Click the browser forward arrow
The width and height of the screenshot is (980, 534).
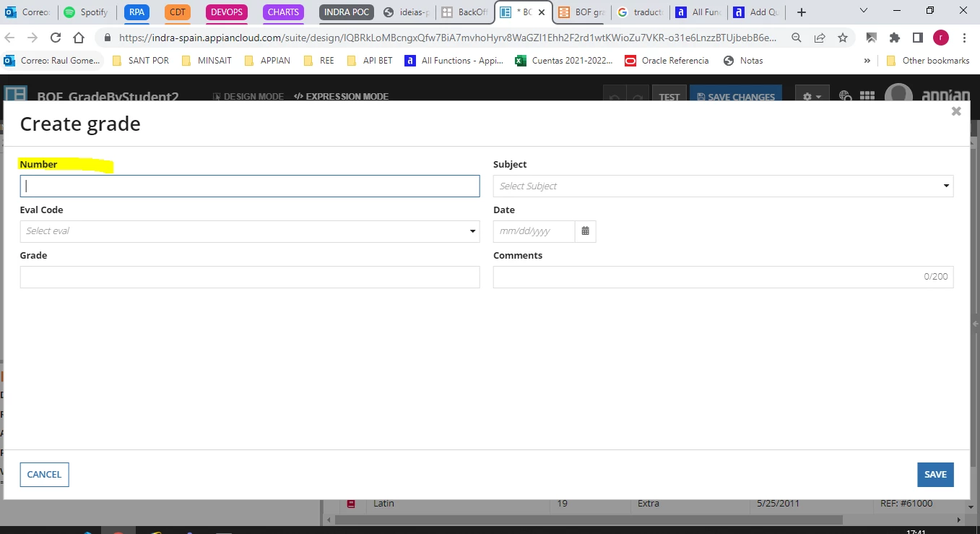32,38
